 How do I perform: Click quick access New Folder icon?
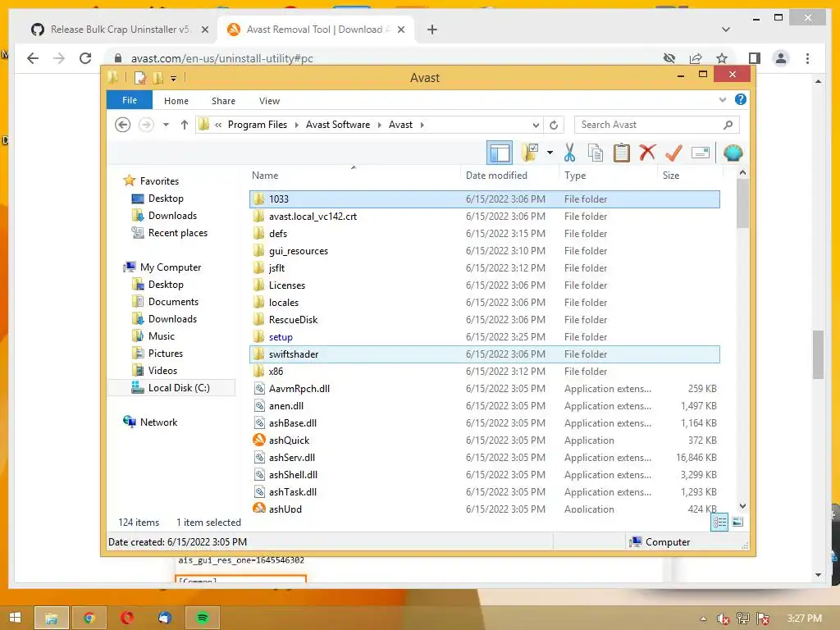tap(158, 78)
